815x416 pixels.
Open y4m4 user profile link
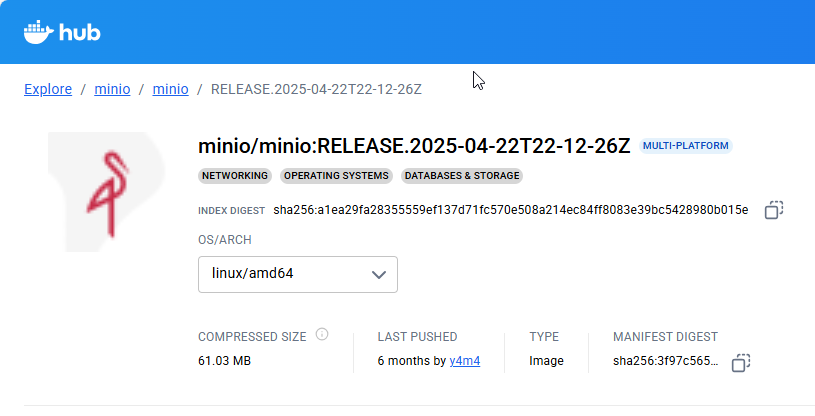coord(465,361)
